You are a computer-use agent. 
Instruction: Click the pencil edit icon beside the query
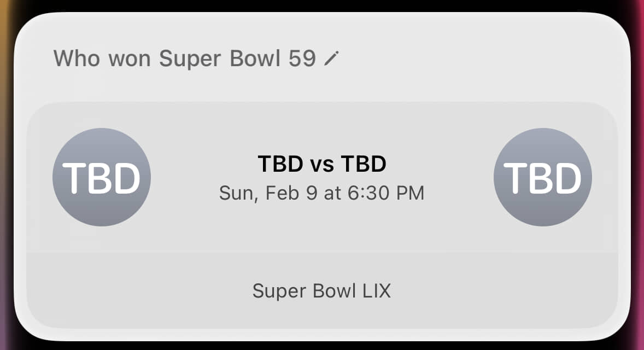[331, 58]
